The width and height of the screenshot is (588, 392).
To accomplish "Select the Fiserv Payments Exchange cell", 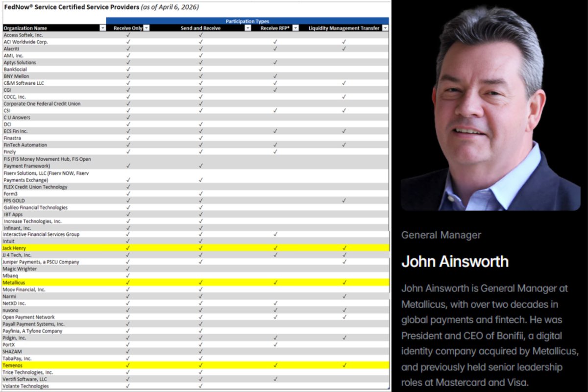I will 54,176.
